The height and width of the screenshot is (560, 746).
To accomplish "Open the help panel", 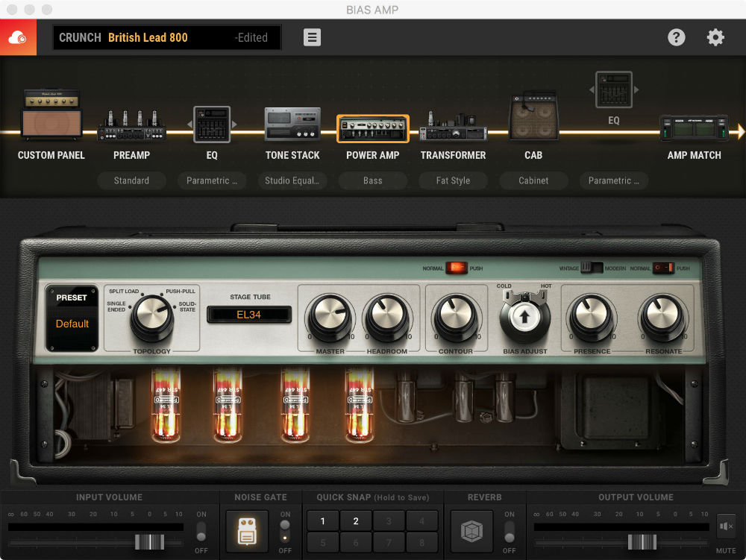I will pyautogui.click(x=677, y=37).
